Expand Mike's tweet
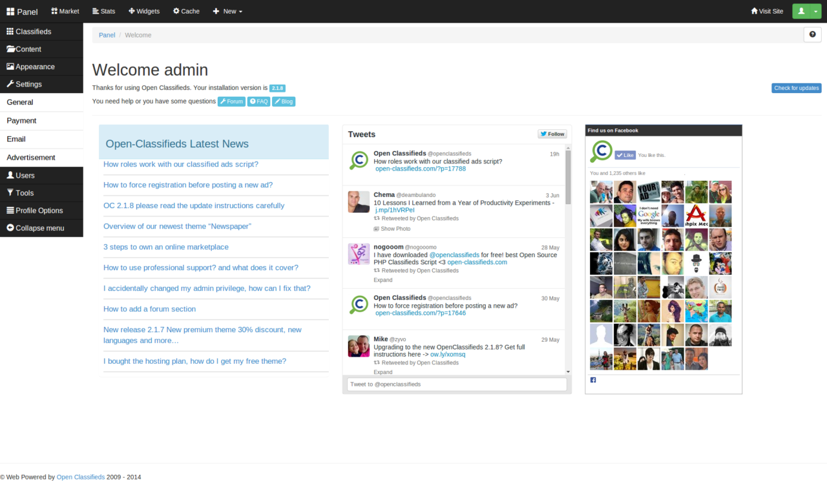The height and width of the screenshot is (504, 827). tap(383, 372)
